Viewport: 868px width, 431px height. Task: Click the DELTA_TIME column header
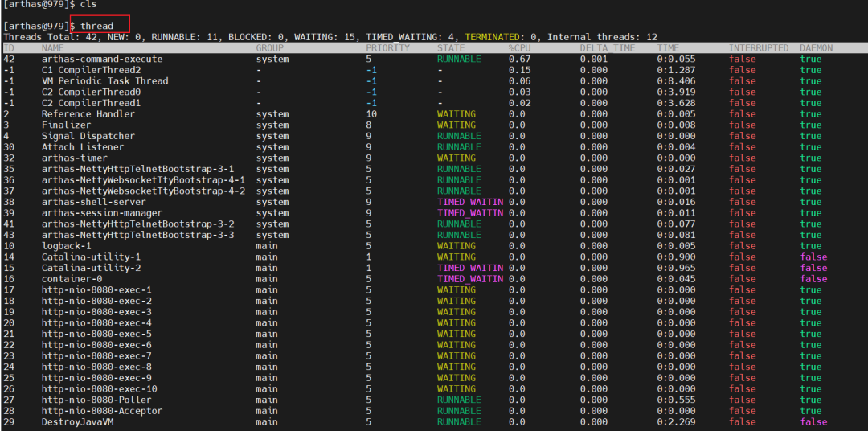point(608,48)
